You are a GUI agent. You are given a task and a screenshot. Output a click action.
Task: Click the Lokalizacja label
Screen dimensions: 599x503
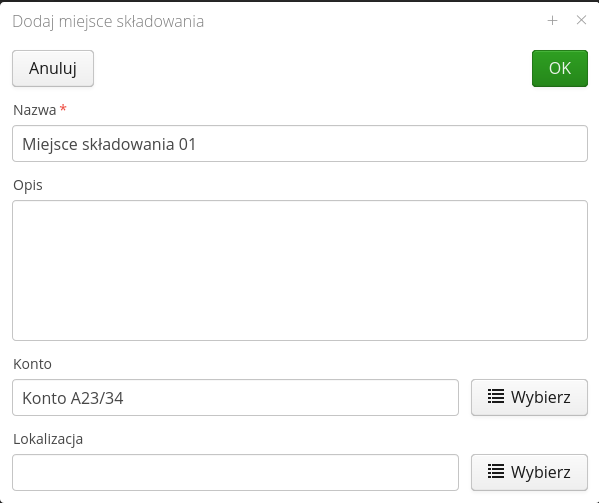tap(48, 439)
